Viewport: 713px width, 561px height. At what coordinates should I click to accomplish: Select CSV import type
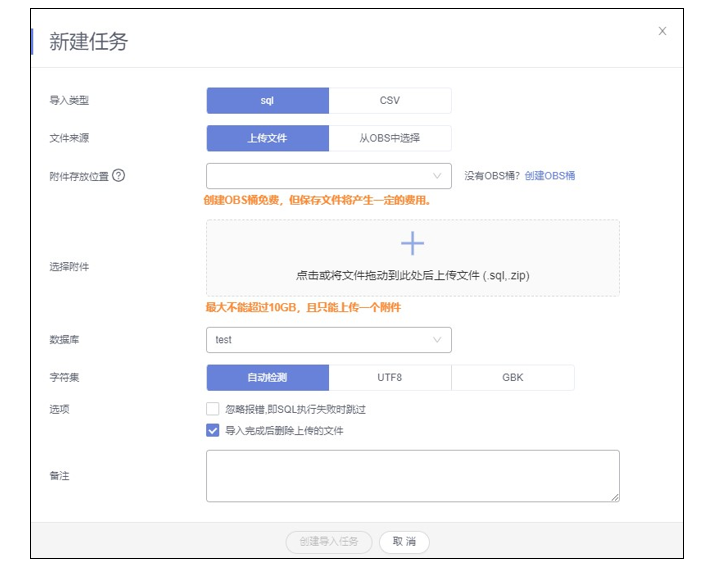click(390, 100)
